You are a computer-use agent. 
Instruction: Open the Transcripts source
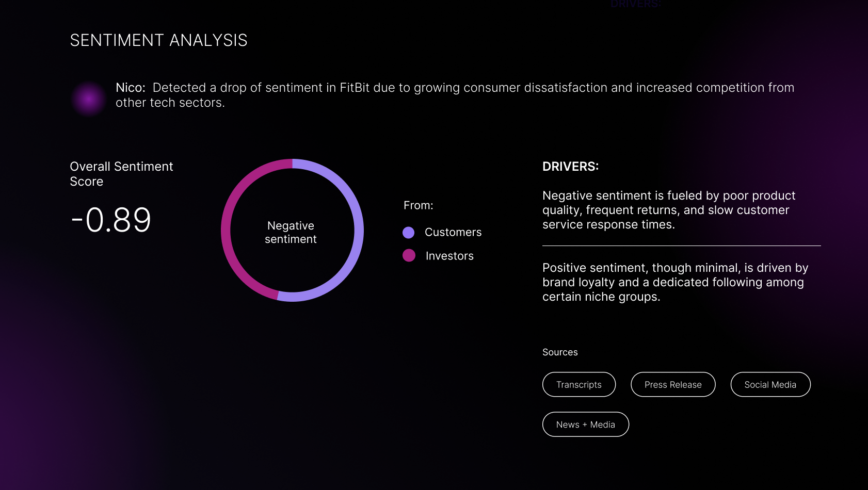point(579,384)
